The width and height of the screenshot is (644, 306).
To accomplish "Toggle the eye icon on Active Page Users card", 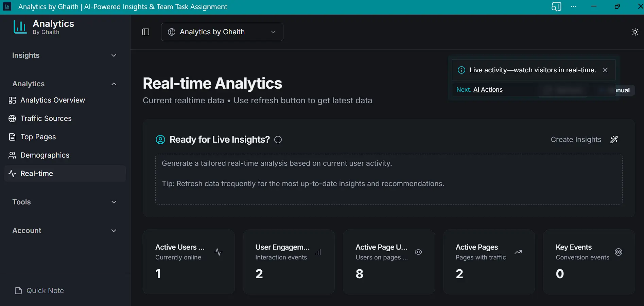I will 418,252.
